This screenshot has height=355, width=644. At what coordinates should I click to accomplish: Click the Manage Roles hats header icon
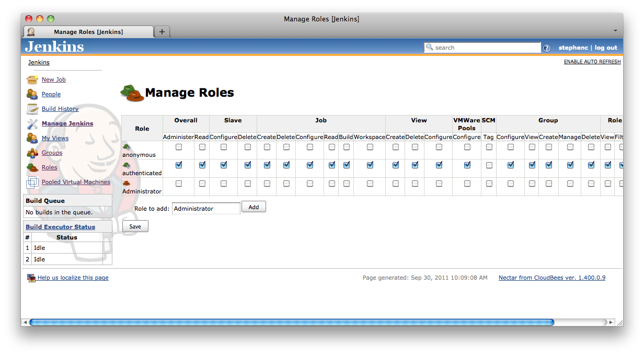[132, 93]
